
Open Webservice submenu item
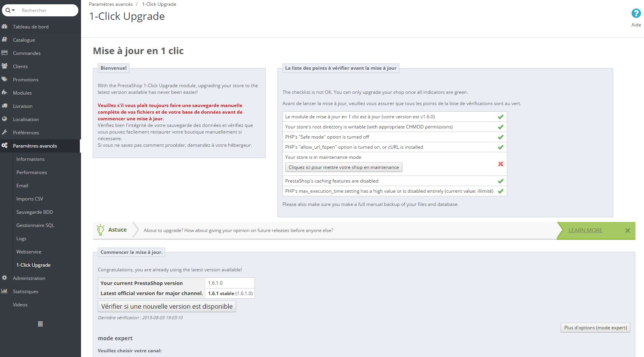coord(29,252)
